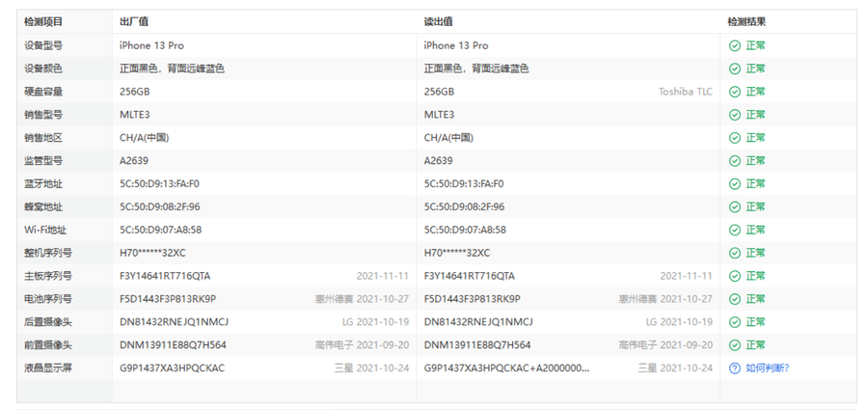868x410 pixels.
Task: Click factory serial 'H70******32XC'
Action: [x=152, y=253]
